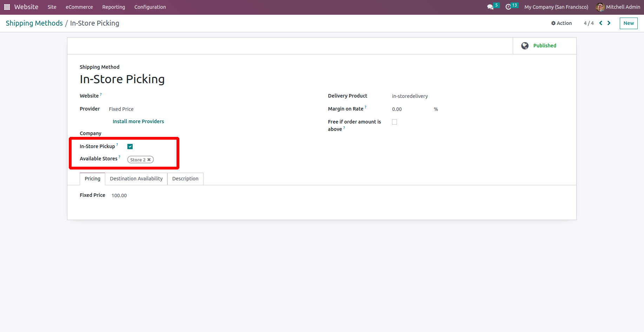
Task: Go to next record arrow
Action: (x=609, y=23)
